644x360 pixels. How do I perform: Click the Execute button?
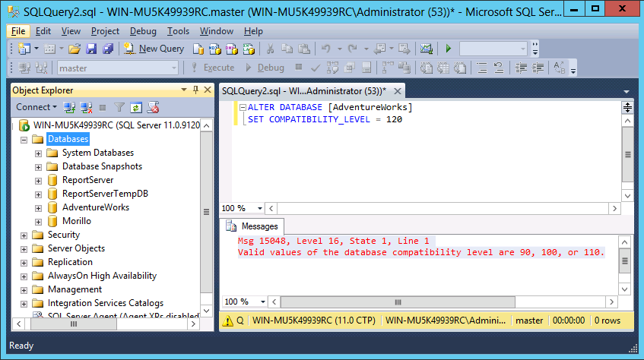click(x=213, y=68)
